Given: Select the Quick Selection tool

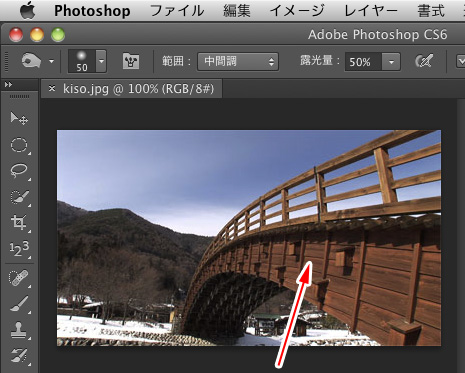Looking at the screenshot, I should coord(19,197).
